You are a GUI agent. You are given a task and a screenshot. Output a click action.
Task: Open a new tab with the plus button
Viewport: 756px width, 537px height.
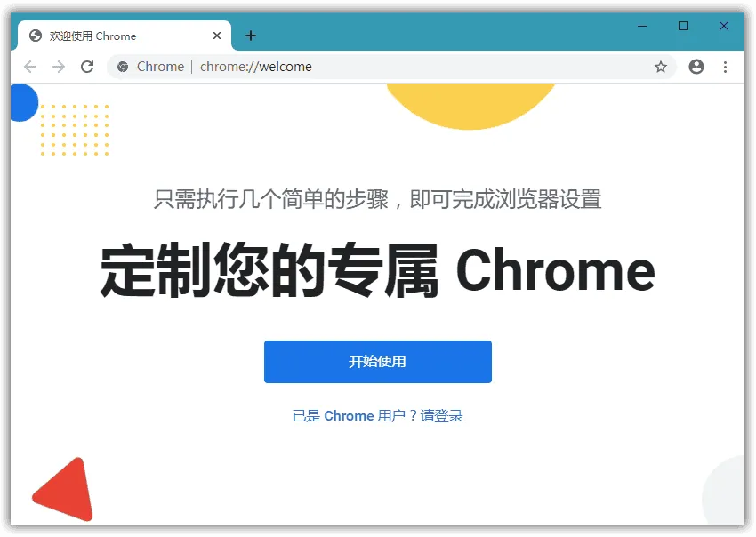(251, 36)
